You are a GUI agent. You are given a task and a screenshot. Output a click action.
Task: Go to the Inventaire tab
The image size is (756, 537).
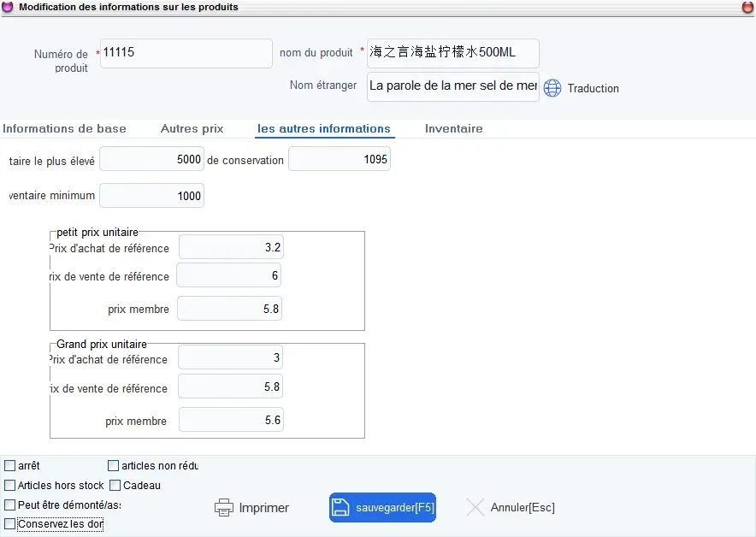[454, 129]
